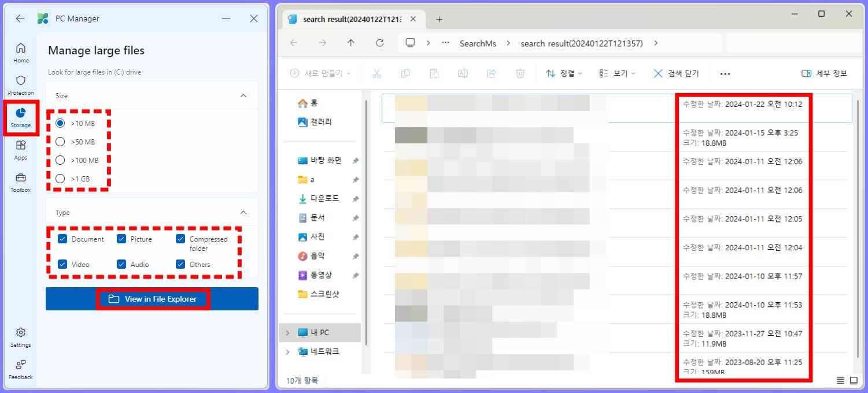
Task: Click the Delete icon in File Explorer toolbar
Action: coord(520,73)
